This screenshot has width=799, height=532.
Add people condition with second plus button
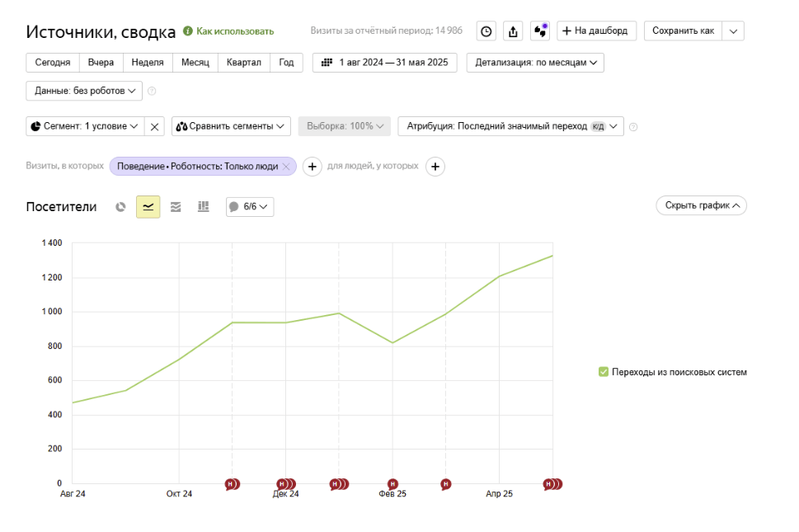coord(435,167)
